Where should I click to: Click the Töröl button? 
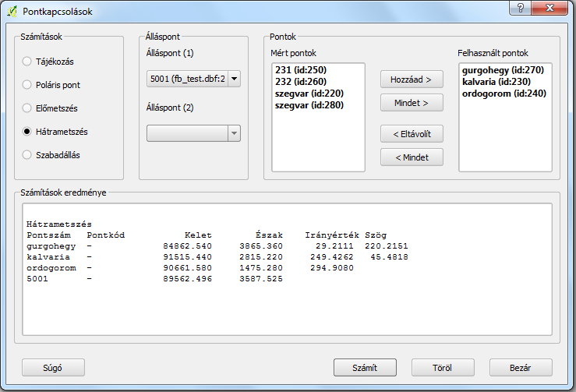coord(443,367)
